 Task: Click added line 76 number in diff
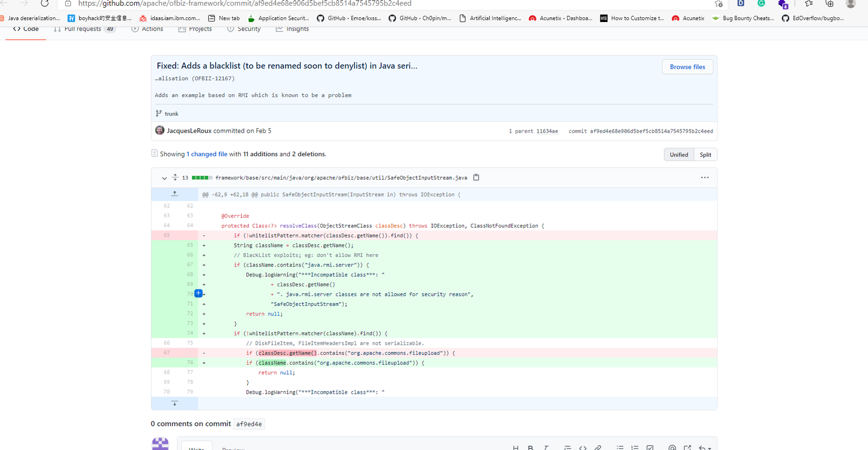point(190,363)
